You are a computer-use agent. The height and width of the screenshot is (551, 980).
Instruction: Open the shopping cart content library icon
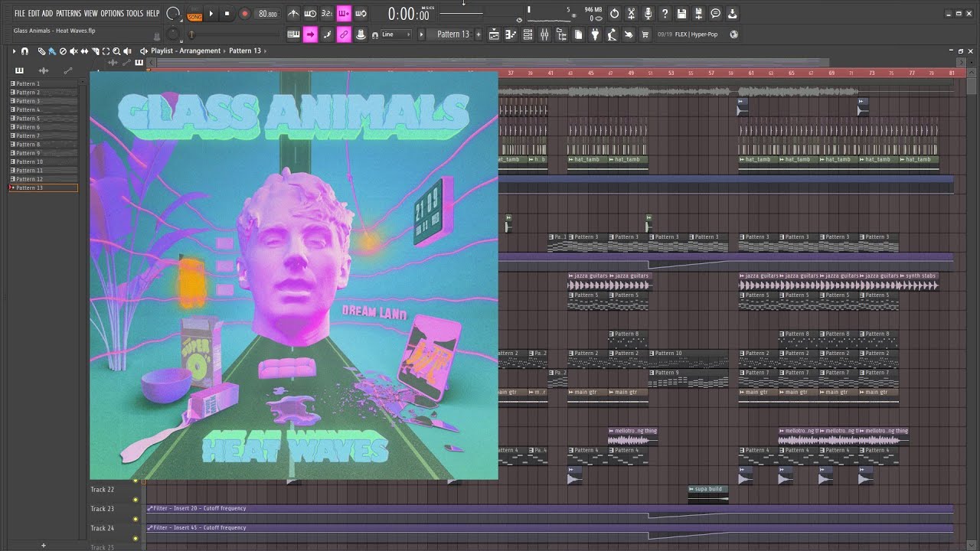pyautogui.click(x=645, y=34)
